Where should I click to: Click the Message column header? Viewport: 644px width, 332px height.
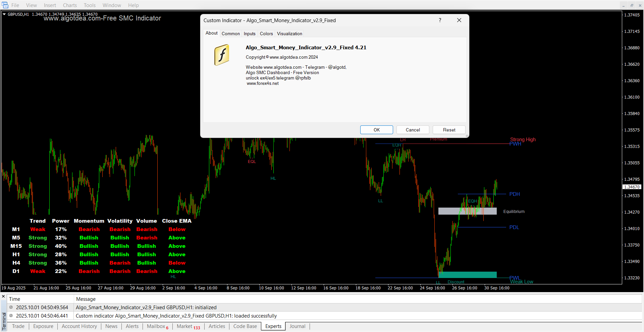click(86, 299)
